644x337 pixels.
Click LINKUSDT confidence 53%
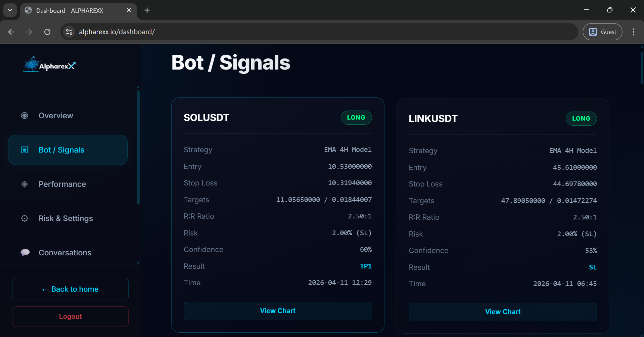click(x=591, y=250)
